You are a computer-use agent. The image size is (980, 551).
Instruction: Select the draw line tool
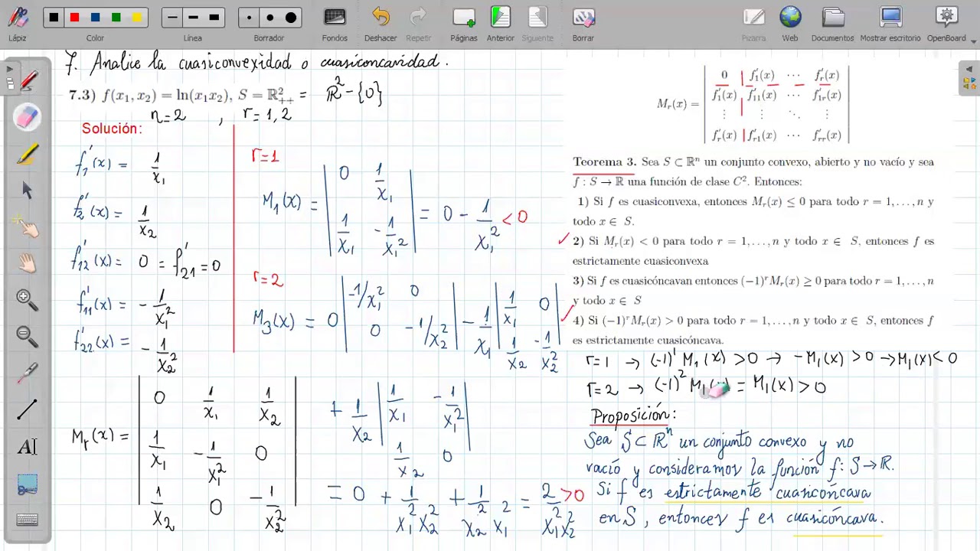pyautogui.click(x=27, y=410)
